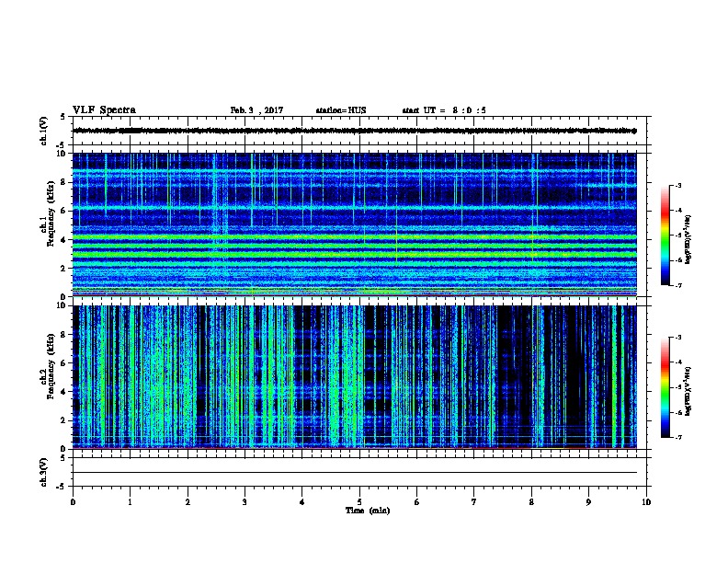Screen dimensions: 728x563
Task: Click the time axis tick label "9"
Action: [x=588, y=501]
